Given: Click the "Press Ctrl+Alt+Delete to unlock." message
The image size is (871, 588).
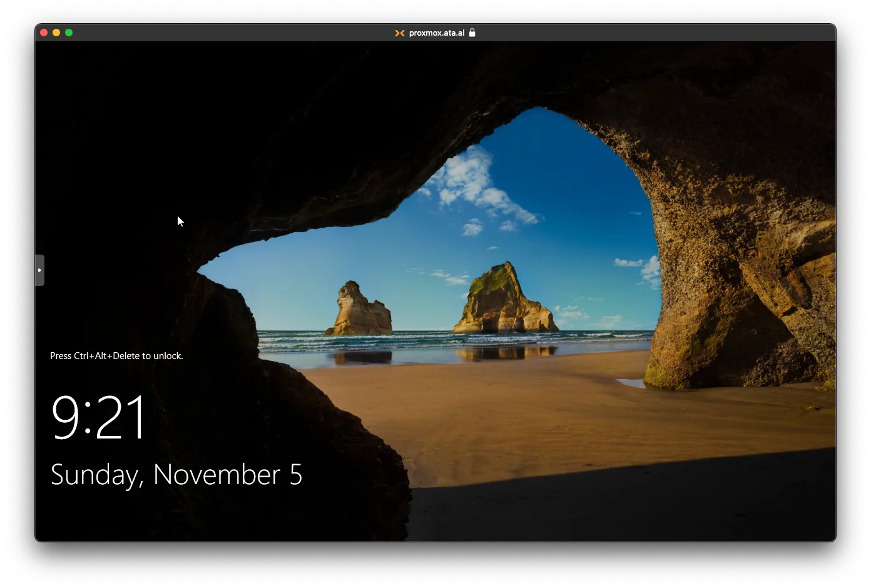Looking at the screenshot, I should (x=116, y=356).
